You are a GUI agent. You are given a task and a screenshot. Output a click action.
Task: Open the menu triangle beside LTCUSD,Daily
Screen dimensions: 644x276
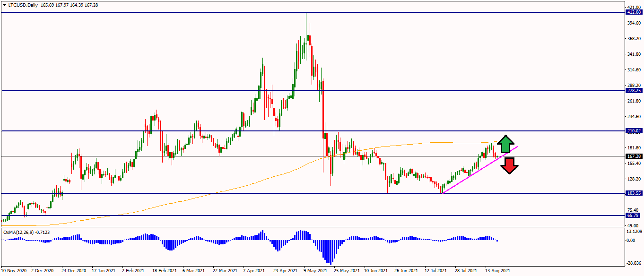4,4
